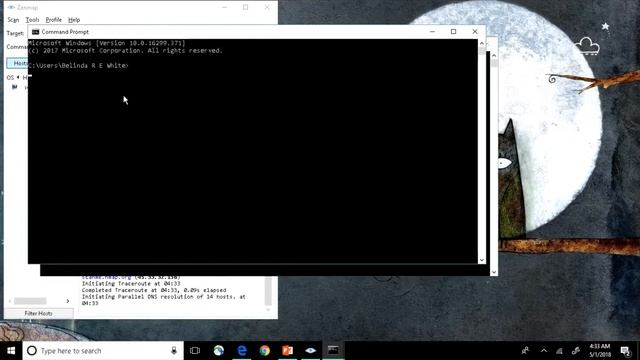The image size is (640, 360).
Task: Click 'Completed Traceroute at 04:33' output line
Action: pyautogui.click(x=154, y=290)
